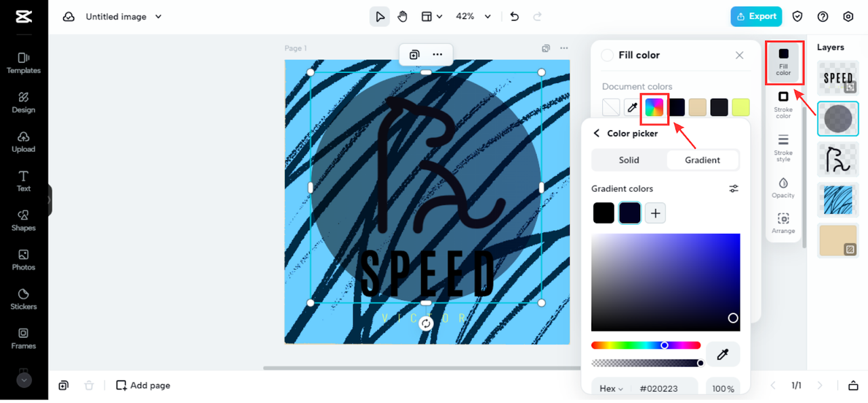Select the beige document color swatch

point(698,107)
